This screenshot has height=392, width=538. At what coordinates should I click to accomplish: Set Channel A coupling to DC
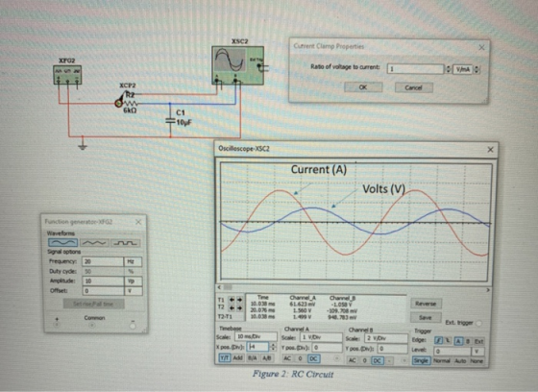(313, 358)
